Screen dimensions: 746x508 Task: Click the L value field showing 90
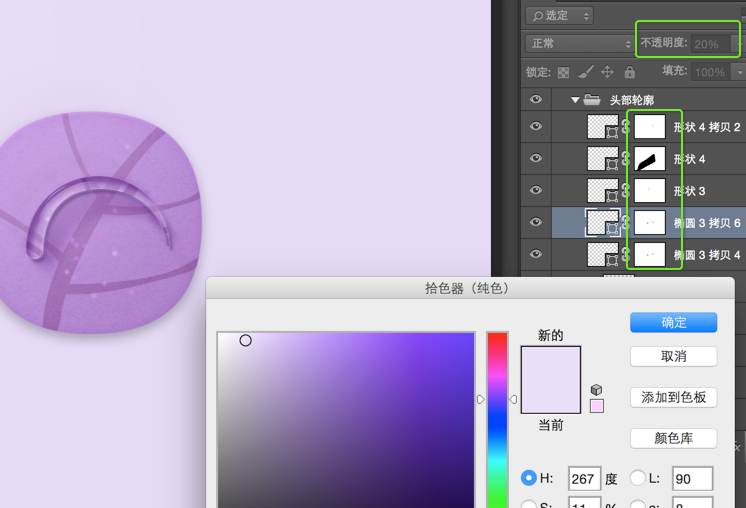692,479
